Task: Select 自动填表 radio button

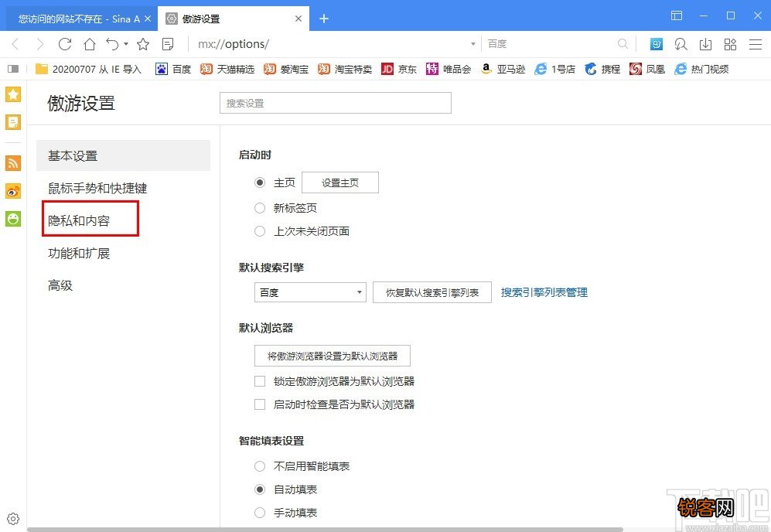Action: pos(260,489)
